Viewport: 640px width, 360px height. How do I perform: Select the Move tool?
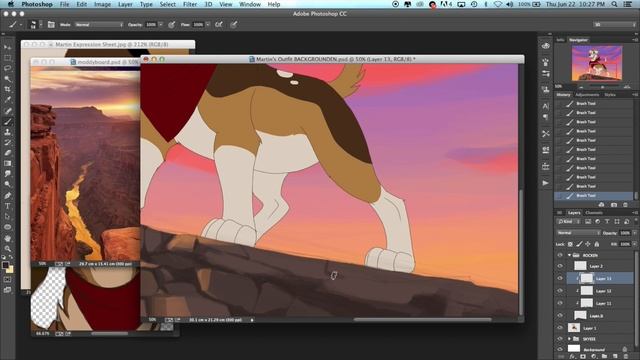coord(8,47)
